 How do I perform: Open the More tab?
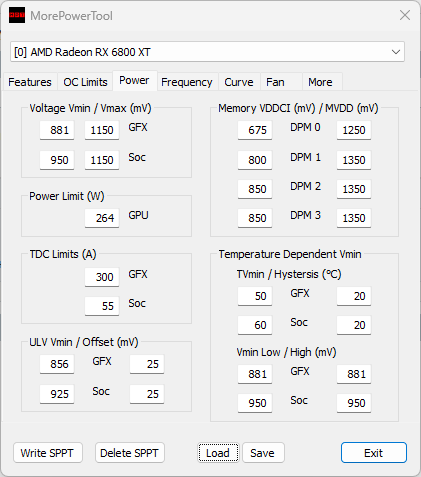(320, 82)
